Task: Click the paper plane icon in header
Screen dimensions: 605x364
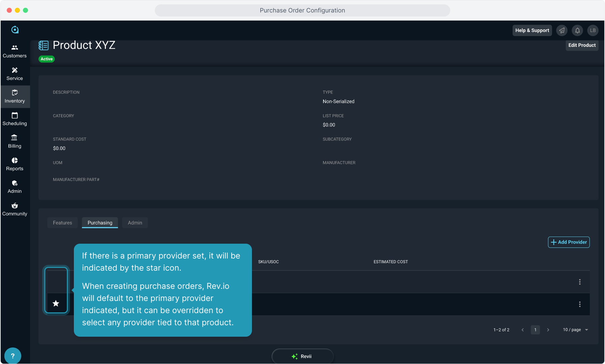Action: click(562, 30)
